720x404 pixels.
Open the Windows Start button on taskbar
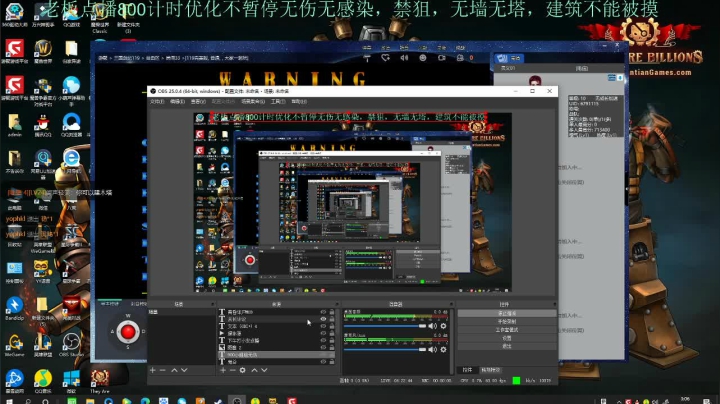point(9,401)
